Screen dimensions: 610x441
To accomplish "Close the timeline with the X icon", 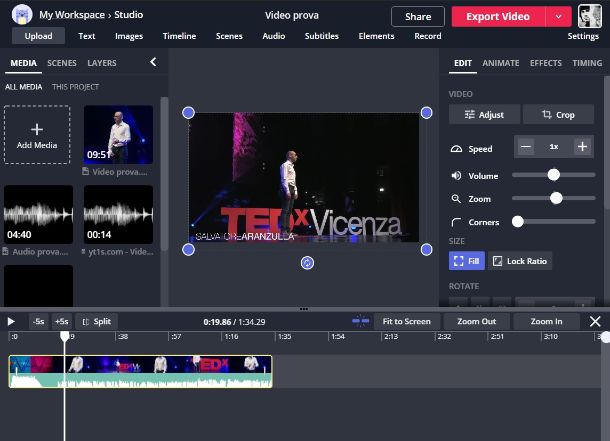I will pos(595,321).
